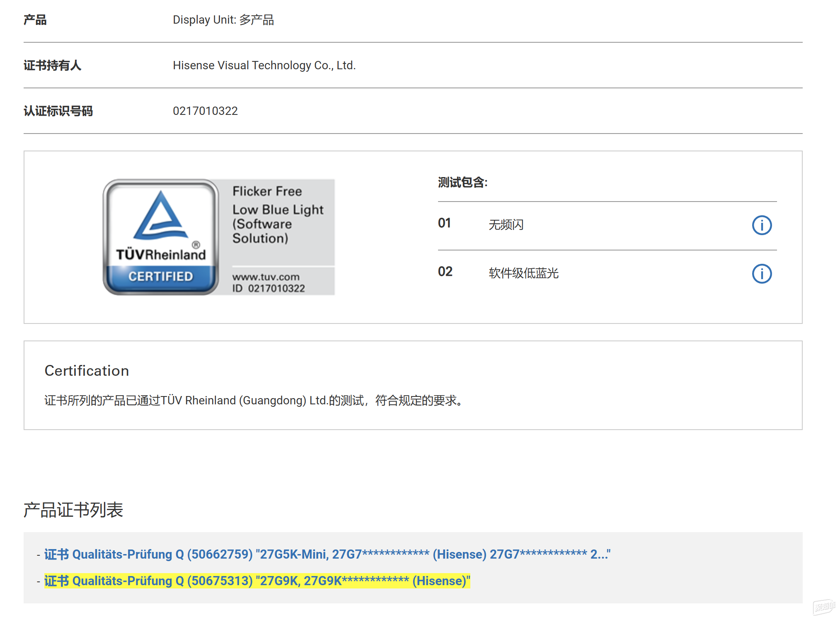Select certification ID number 0217010322
Image resolution: width=840 pixels, height=620 pixels.
click(205, 111)
